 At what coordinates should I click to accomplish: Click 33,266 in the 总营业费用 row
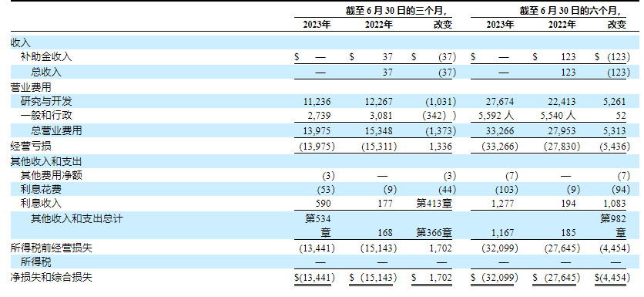pos(500,131)
